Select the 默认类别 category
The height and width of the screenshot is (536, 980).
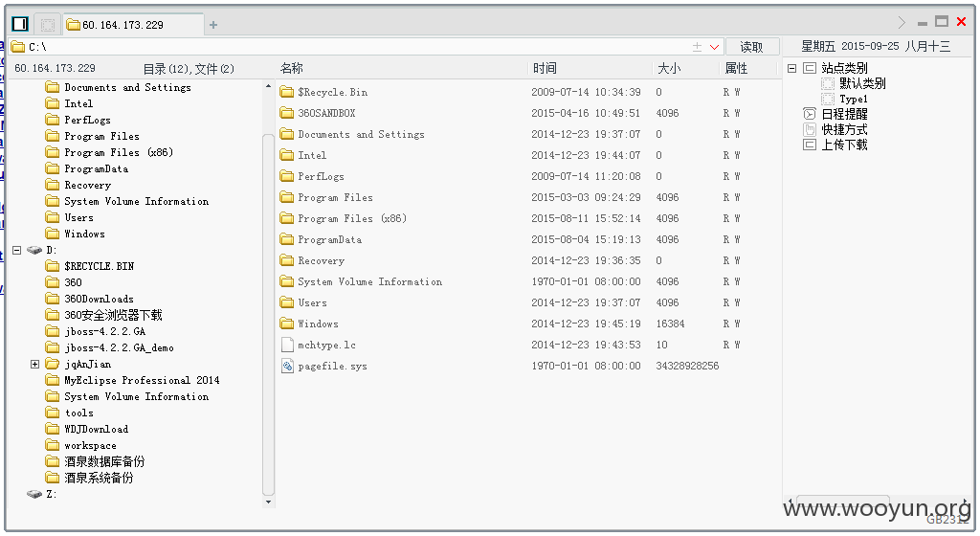(862, 83)
